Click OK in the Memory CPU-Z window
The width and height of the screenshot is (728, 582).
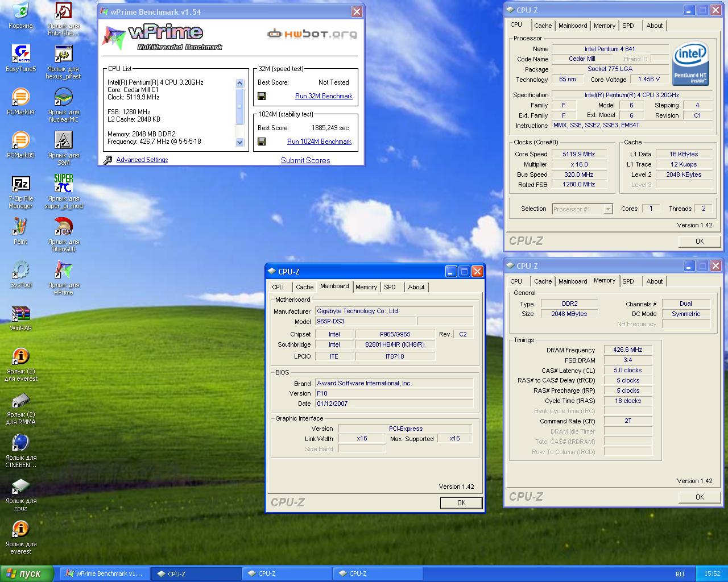[x=700, y=497]
